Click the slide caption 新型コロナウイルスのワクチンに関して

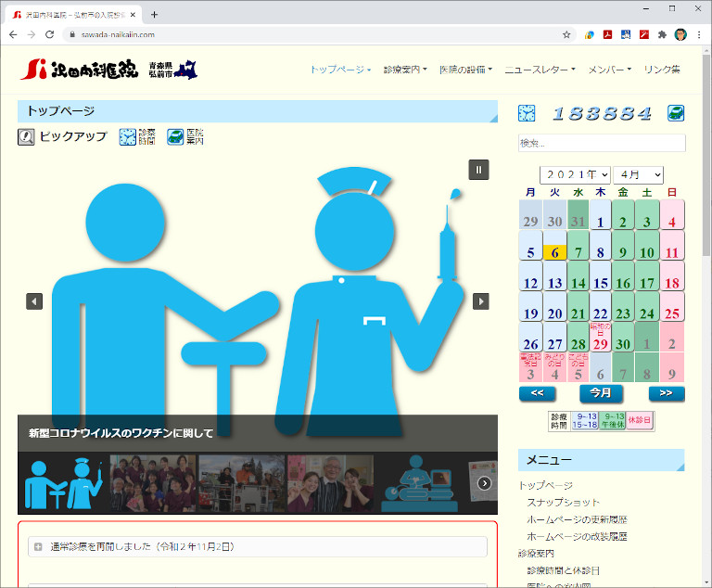point(121,433)
